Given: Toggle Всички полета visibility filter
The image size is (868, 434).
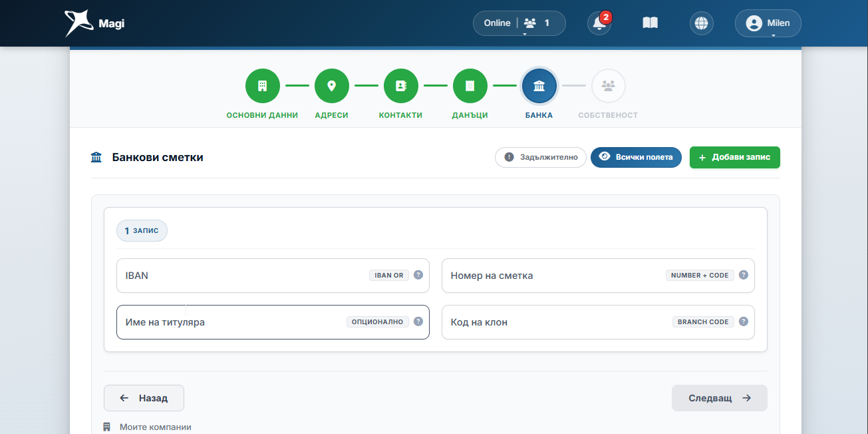Looking at the screenshot, I should [x=636, y=157].
